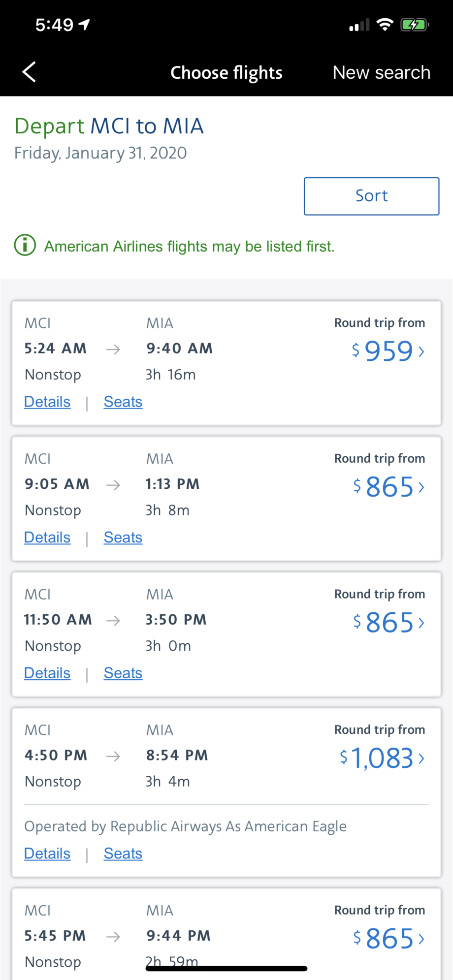Select the $1,083 fare for 4:50 PM flight
The height and width of the screenshot is (980, 453).
[x=382, y=758]
